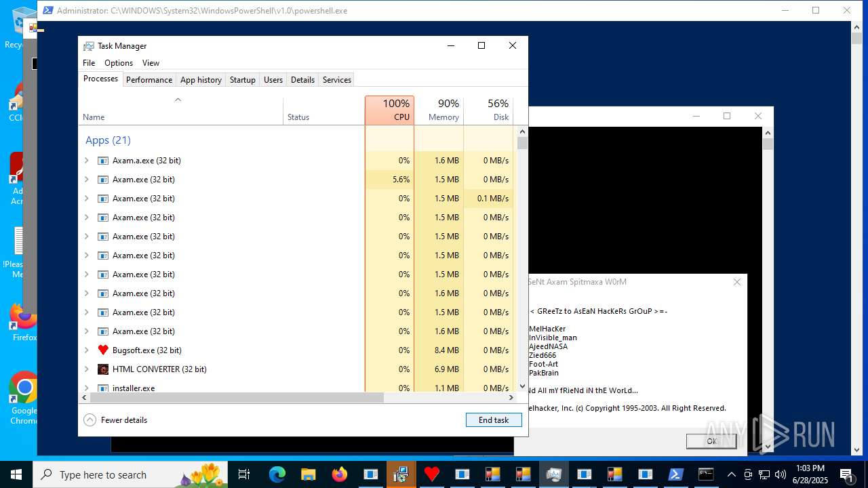This screenshot has height=488, width=868.
Task: Switch to PowerShell in the taskbar
Action: 676,474
